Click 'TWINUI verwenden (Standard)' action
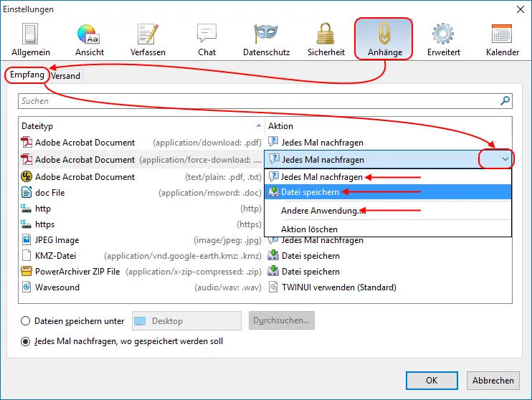The image size is (532, 400). (x=339, y=287)
